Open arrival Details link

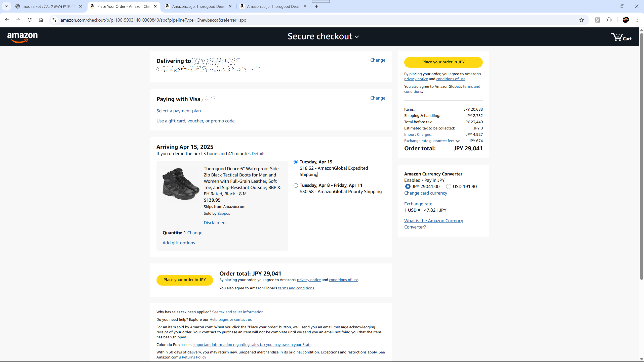258,154
